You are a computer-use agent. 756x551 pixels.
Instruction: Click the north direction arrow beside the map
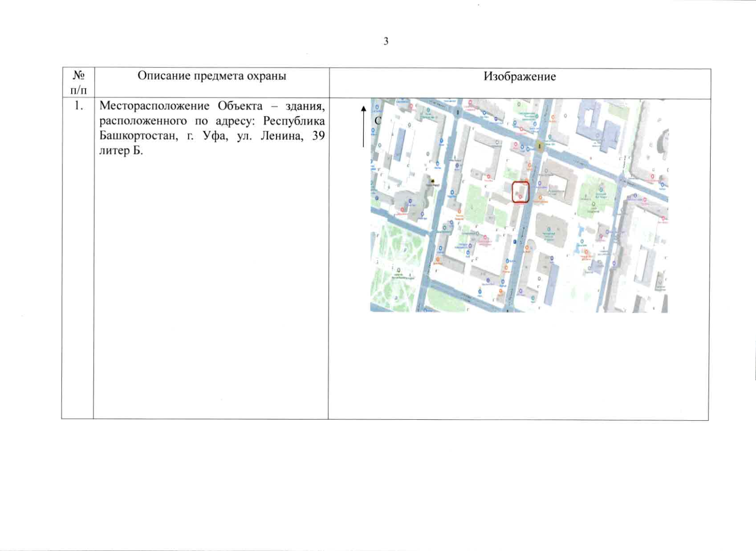point(363,126)
